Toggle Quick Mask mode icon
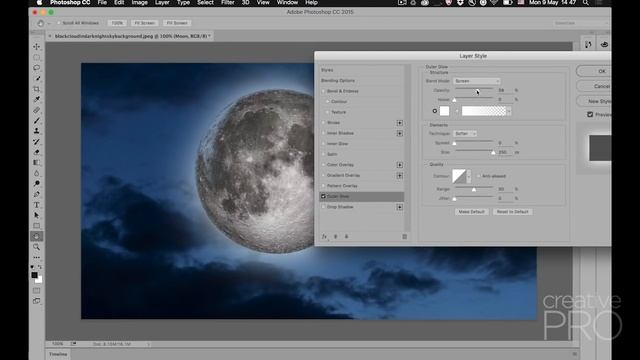640x360 pixels. point(37,291)
